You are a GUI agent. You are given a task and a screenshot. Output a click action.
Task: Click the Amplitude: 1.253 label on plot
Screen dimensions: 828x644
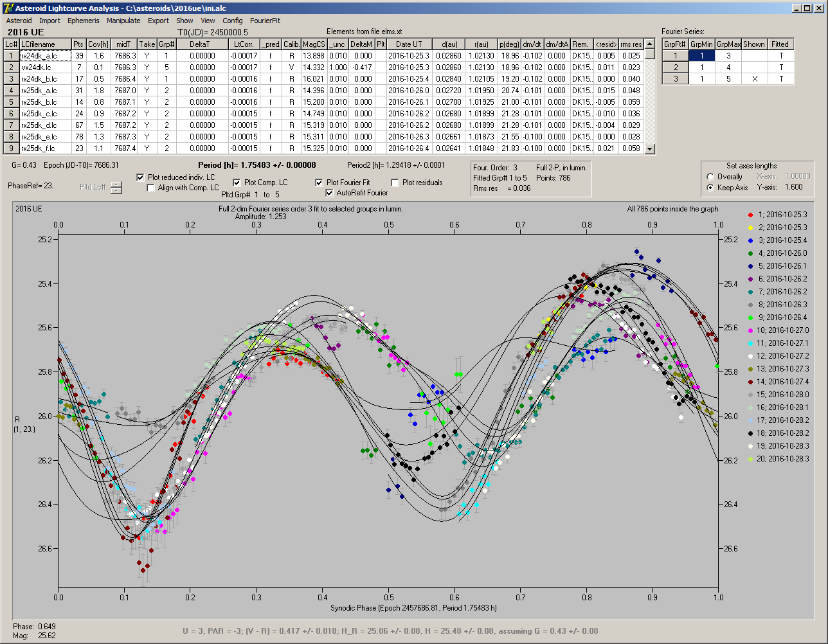tap(261, 217)
